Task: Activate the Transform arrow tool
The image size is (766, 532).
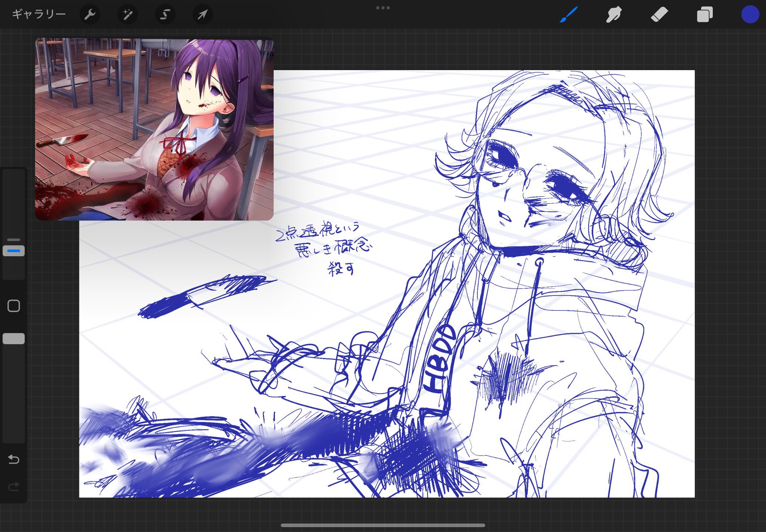Action: tap(202, 14)
